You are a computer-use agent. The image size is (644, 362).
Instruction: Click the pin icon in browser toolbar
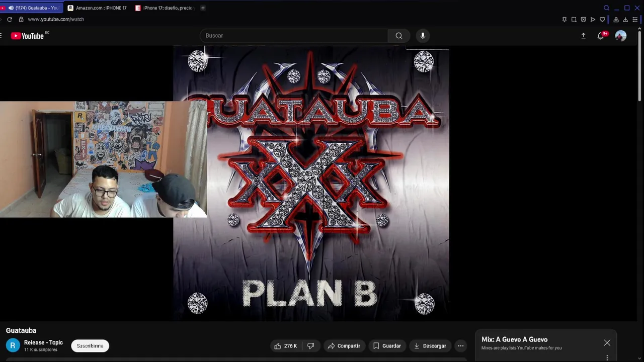565,19
